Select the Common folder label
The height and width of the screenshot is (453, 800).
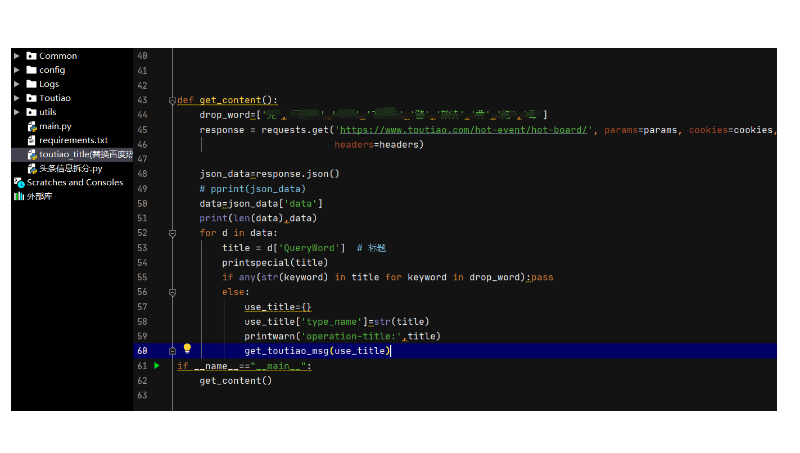click(x=58, y=56)
